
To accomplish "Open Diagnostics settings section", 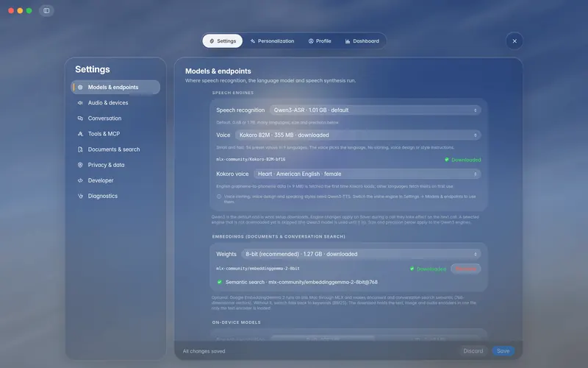I will pyautogui.click(x=115, y=196).
